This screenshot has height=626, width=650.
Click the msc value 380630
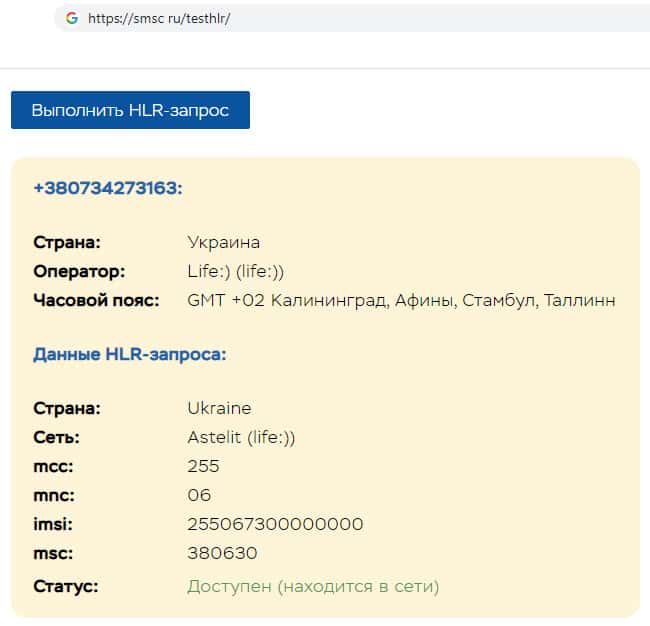coord(222,553)
